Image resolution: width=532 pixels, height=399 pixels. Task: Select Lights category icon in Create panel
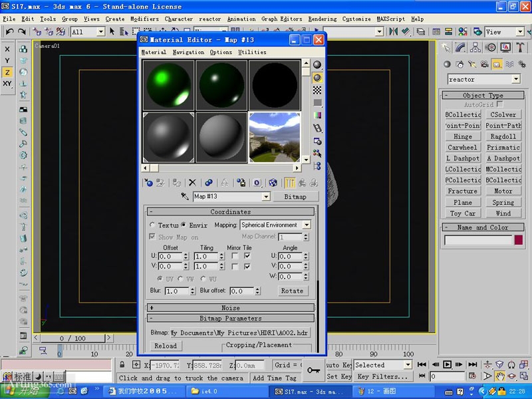click(472, 64)
